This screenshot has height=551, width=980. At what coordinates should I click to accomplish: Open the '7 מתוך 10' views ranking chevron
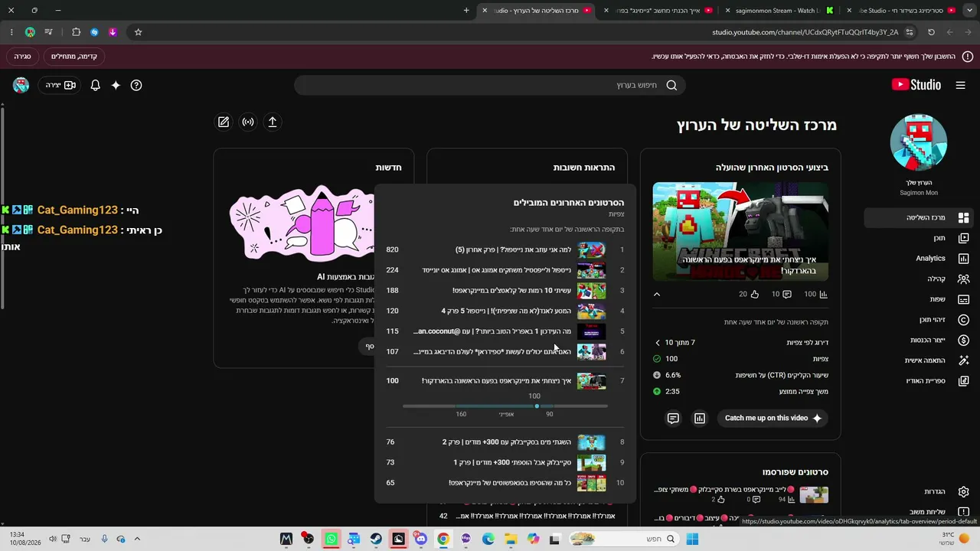pyautogui.click(x=657, y=343)
